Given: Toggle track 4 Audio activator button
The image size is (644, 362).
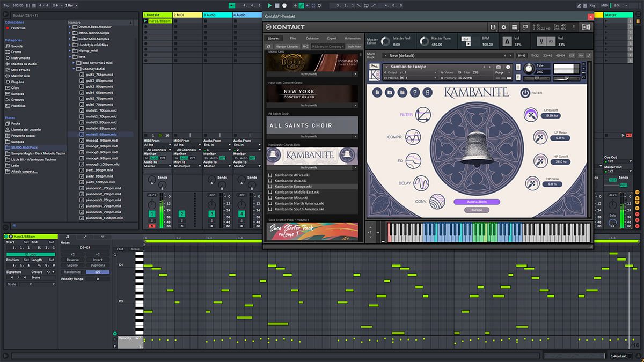Looking at the screenshot, I should click(242, 214).
